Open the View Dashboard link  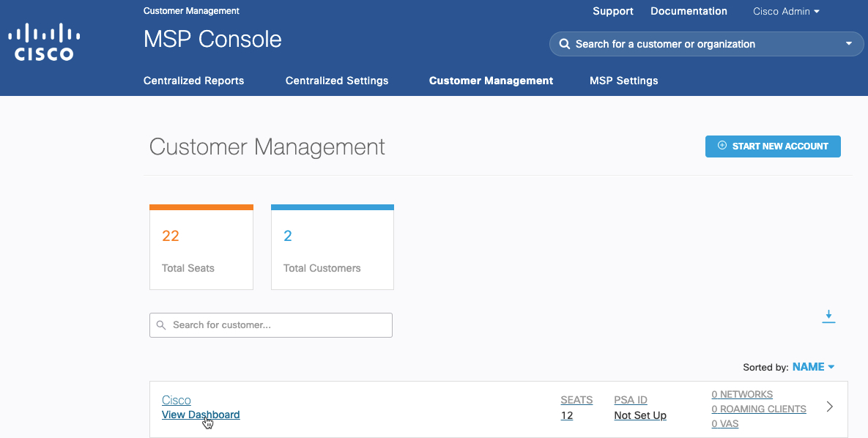201,415
